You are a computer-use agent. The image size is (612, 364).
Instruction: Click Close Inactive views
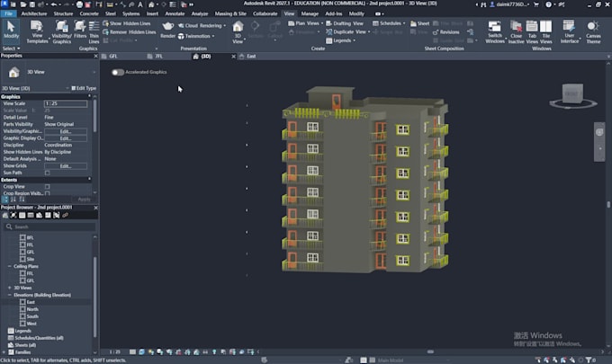(x=516, y=32)
